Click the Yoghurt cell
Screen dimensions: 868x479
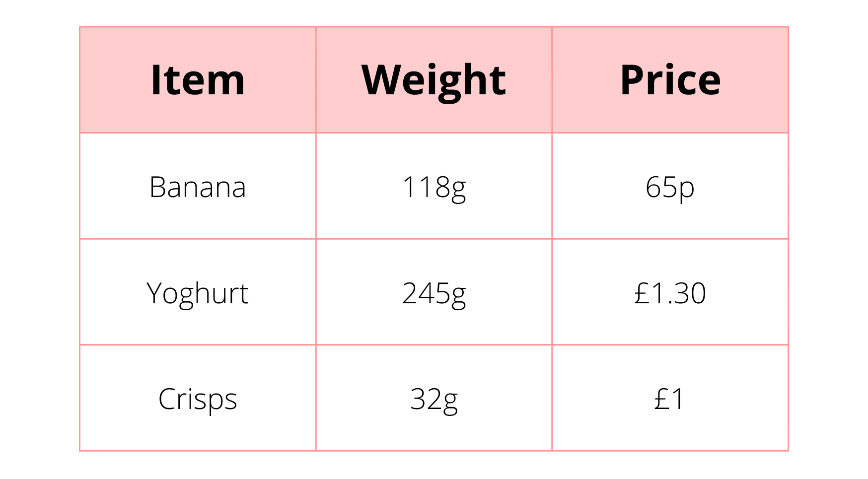[198, 293]
